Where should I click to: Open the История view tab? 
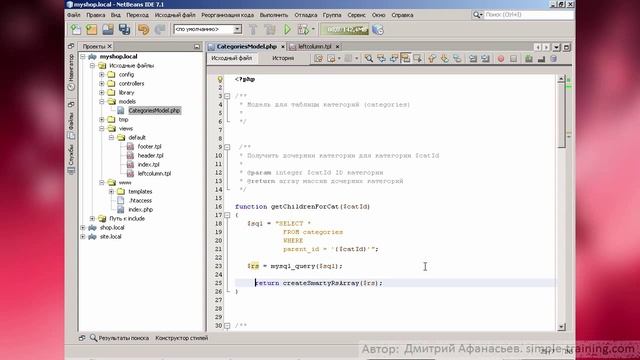tap(283, 58)
